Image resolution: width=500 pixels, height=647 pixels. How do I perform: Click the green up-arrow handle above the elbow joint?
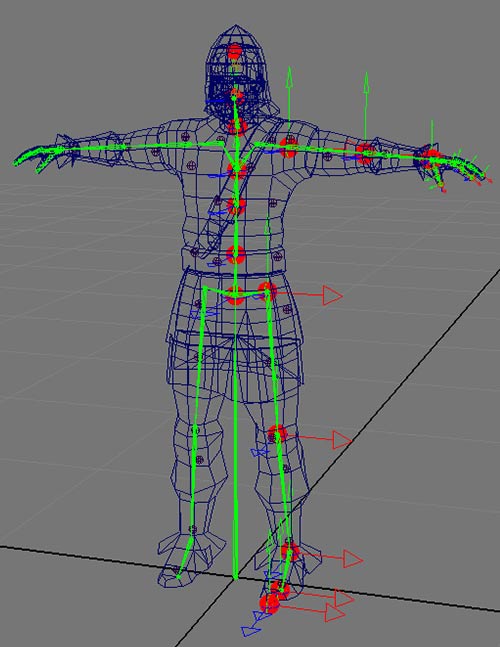tap(366, 83)
